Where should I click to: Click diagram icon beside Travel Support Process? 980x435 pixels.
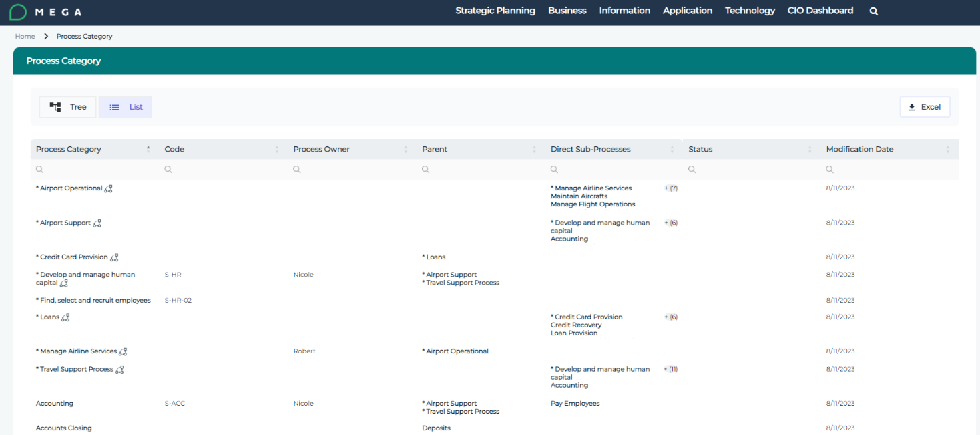pos(119,370)
